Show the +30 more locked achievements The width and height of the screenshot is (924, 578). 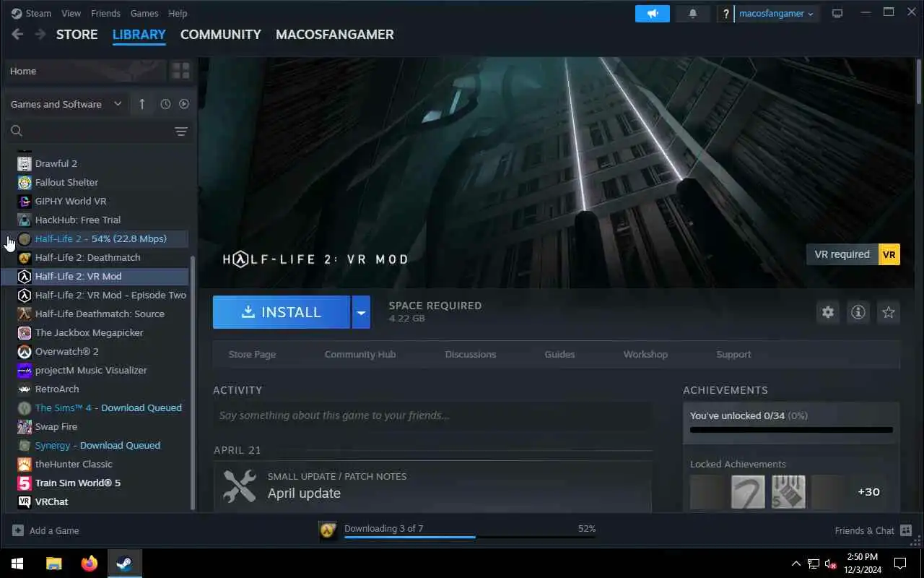tap(868, 491)
